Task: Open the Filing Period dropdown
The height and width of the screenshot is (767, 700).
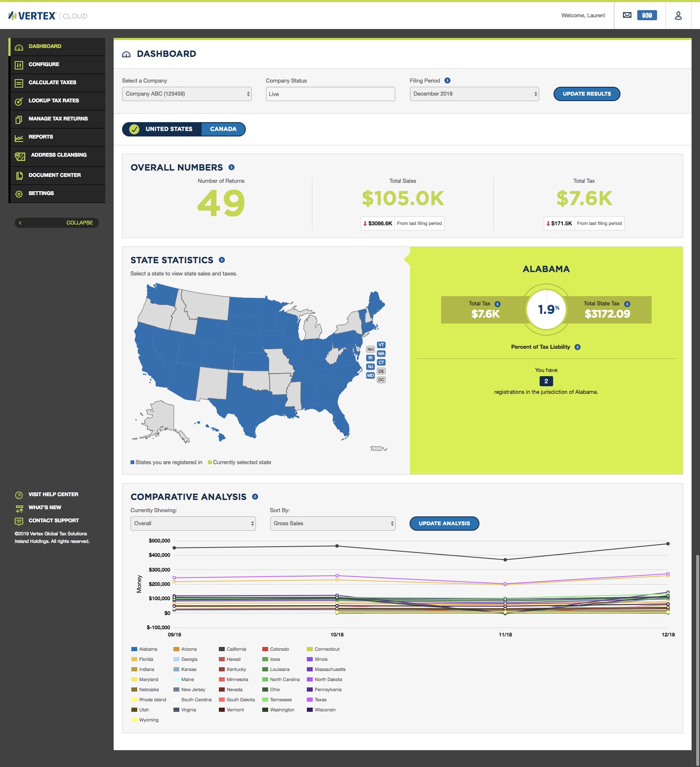Action: coord(474,94)
